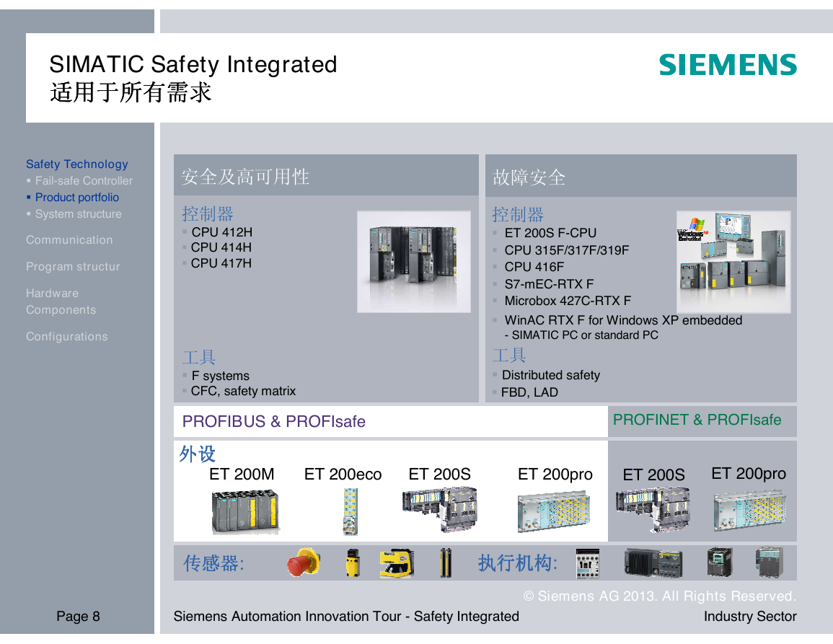Screen dimensions: 833x644
Task: Click 工具 heading in right panel
Action: (x=509, y=355)
